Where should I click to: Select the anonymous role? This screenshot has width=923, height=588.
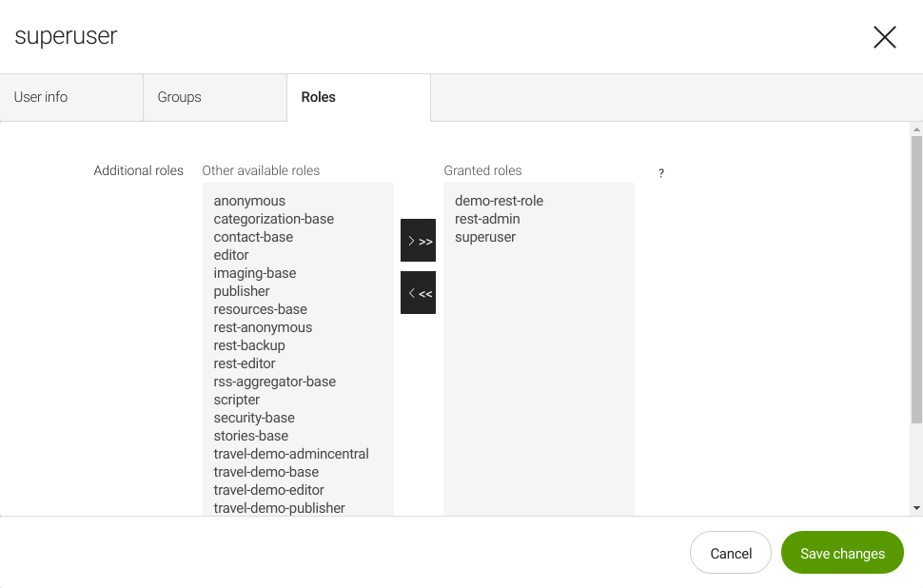coord(248,201)
